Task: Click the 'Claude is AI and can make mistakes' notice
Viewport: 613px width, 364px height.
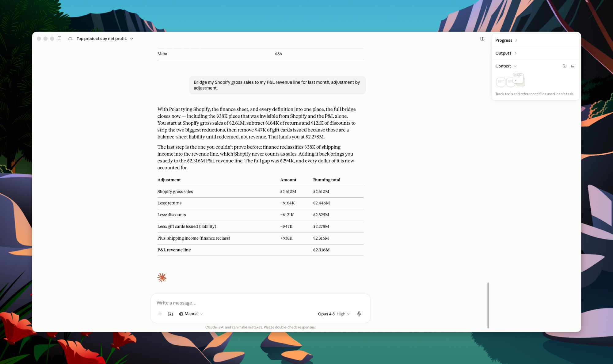Action: [260, 327]
